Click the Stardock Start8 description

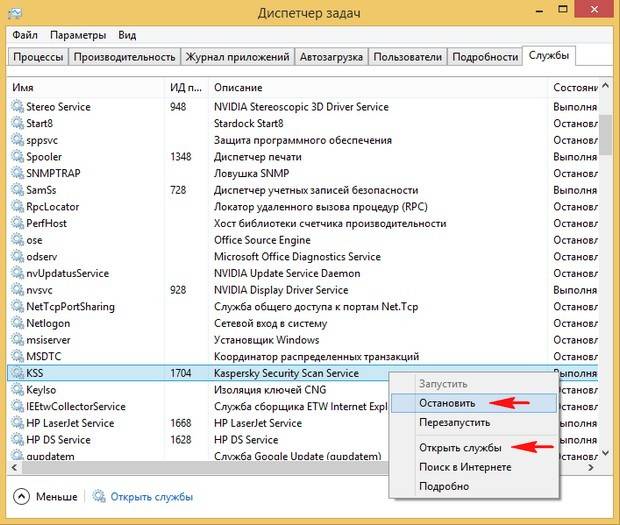(x=249, y=123)
